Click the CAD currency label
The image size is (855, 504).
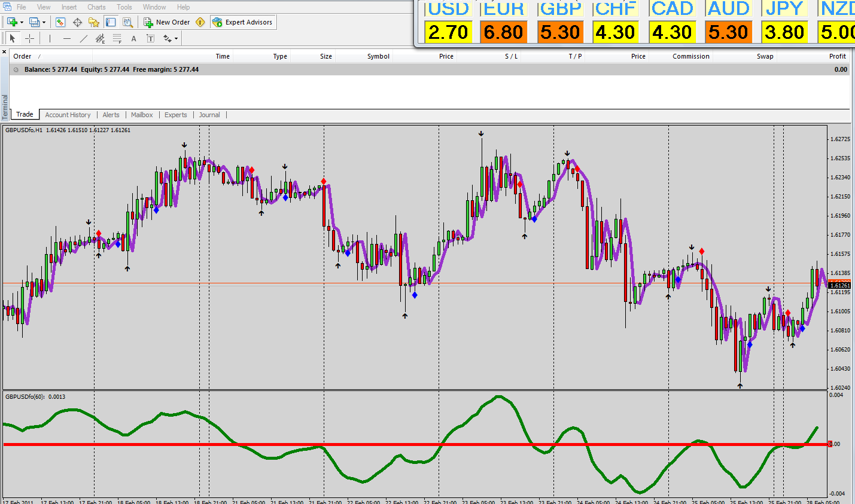coord(672,9)
